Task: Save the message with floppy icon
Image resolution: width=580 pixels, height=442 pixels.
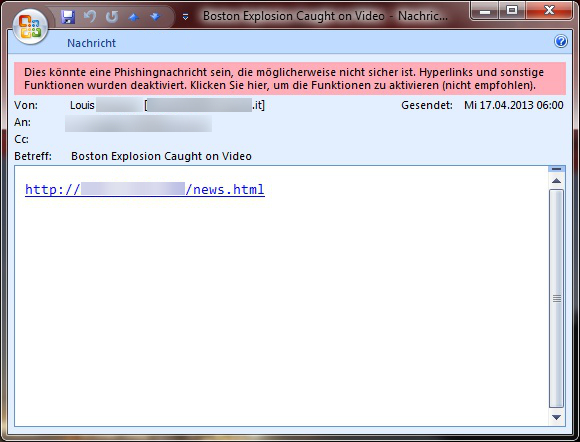Action: tap(68, 17)
